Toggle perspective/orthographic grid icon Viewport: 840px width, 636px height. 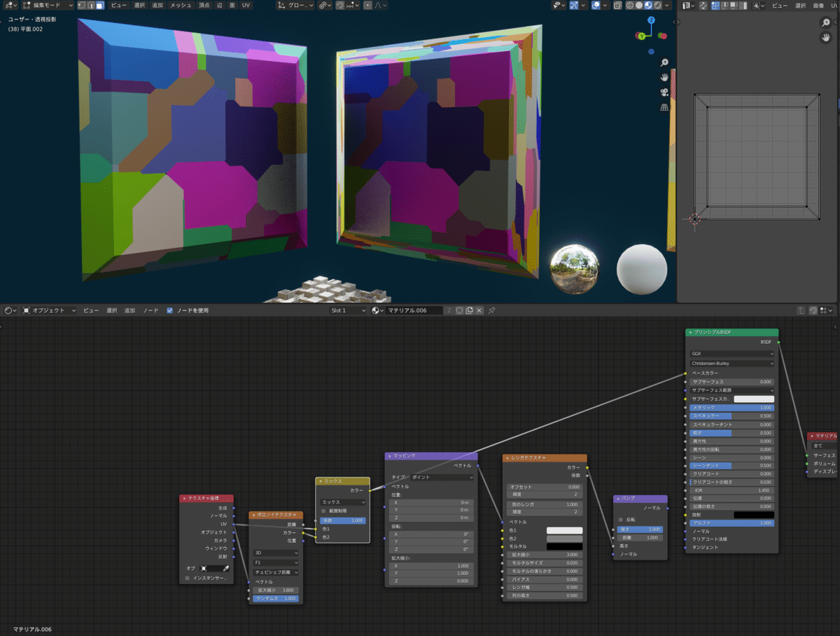[x=664, y=107]
